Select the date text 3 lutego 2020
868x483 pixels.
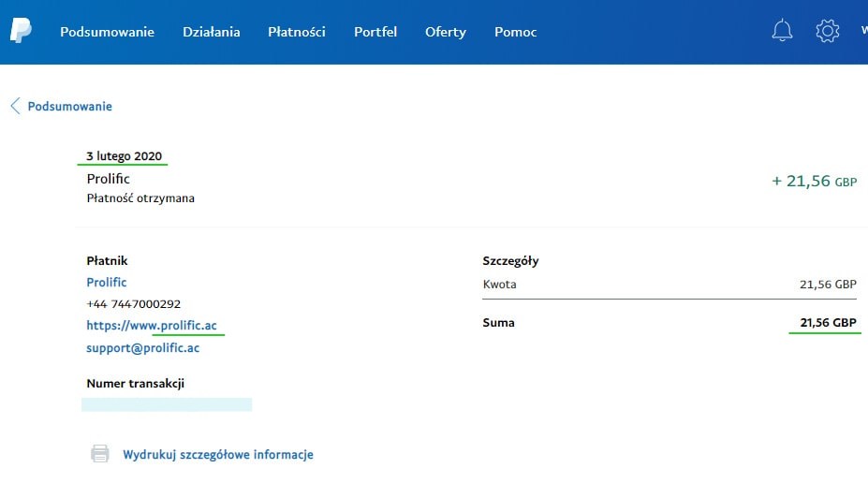pos(124,156)
